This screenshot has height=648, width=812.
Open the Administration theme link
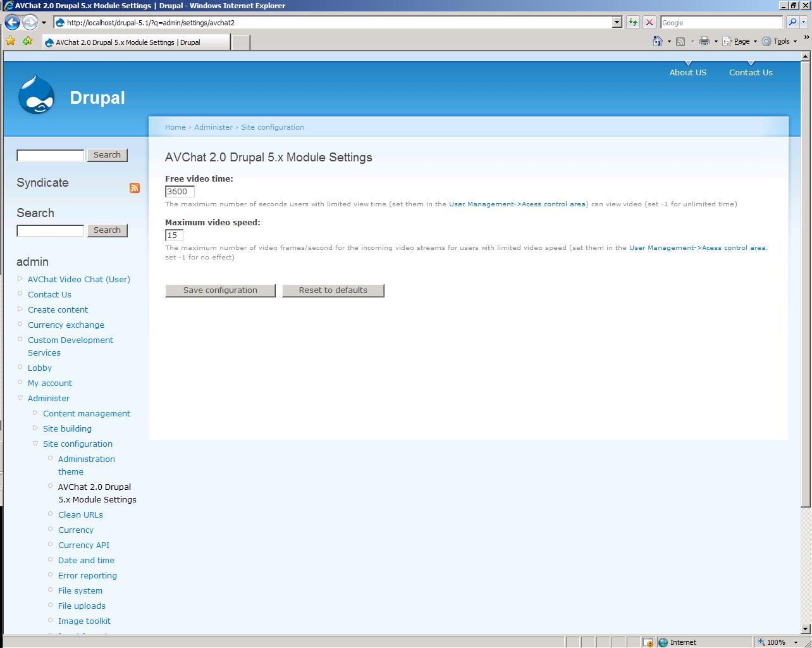pyautogui.click(x=87, y=465)
